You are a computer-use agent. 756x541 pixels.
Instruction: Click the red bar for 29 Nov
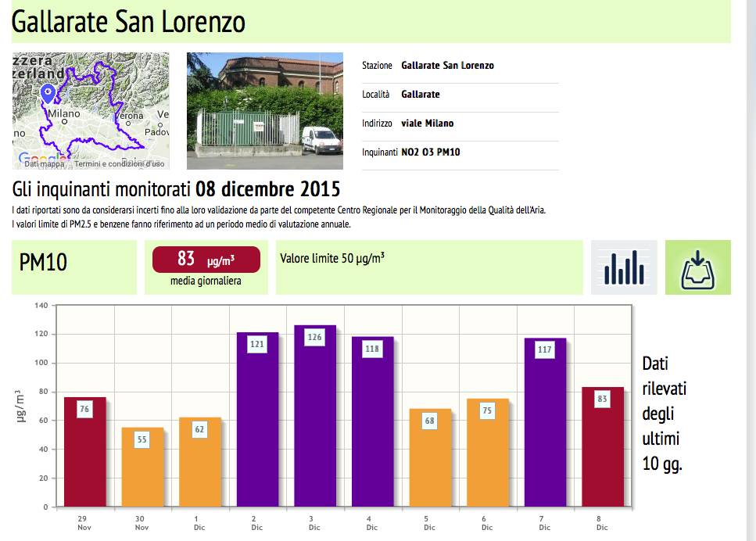click(84, 453)
